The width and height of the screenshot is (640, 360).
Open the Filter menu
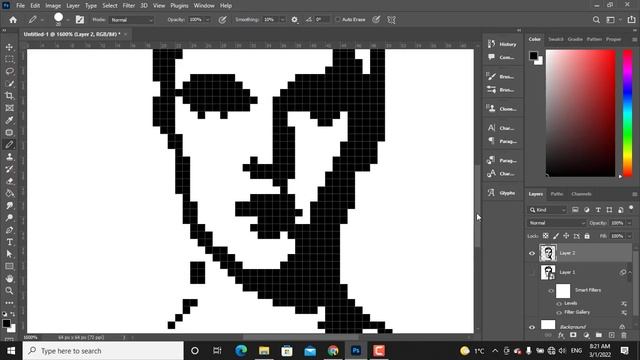[x=129, y=6]
